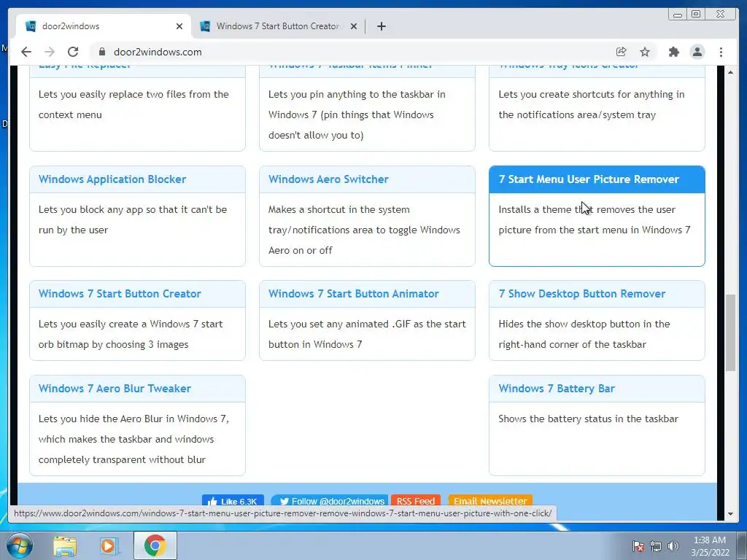Open the RSS Feed button
The height and width of the screenshot is (560, 747).
tap(415, 500)
